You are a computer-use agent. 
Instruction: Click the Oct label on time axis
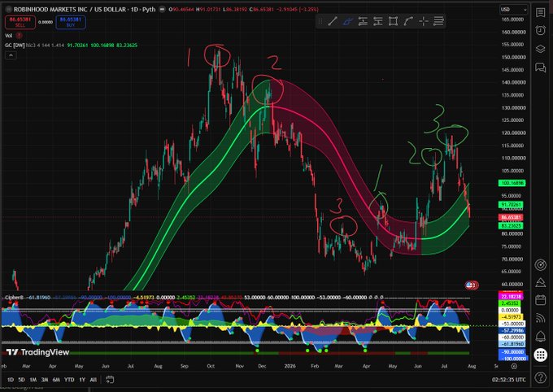click(211, 366)
